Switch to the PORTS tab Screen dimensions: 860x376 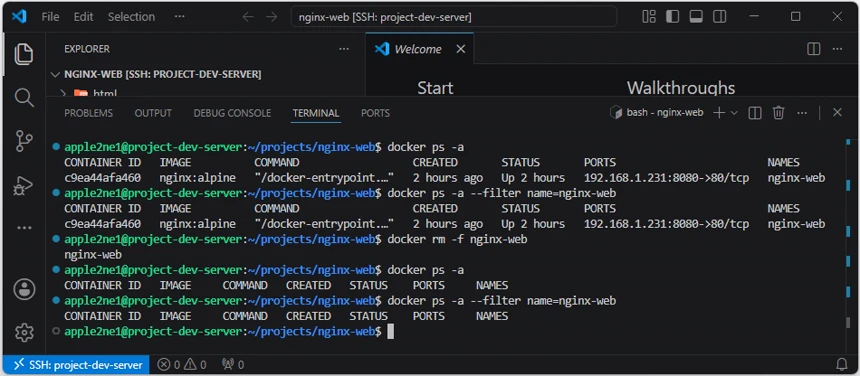pos(375,113)
